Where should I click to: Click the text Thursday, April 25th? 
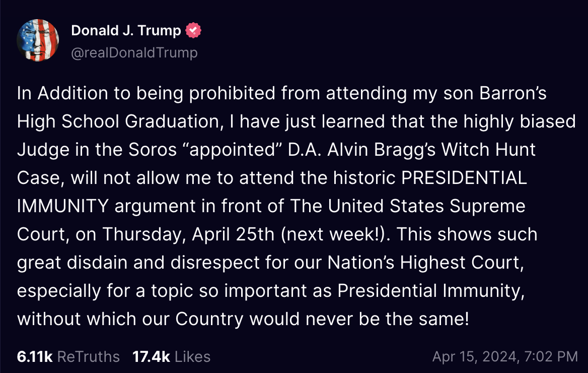point(189,234)
